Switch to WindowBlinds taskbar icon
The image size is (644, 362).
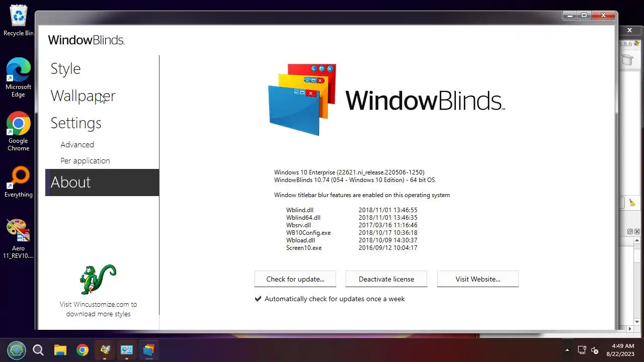click(148, 350)
